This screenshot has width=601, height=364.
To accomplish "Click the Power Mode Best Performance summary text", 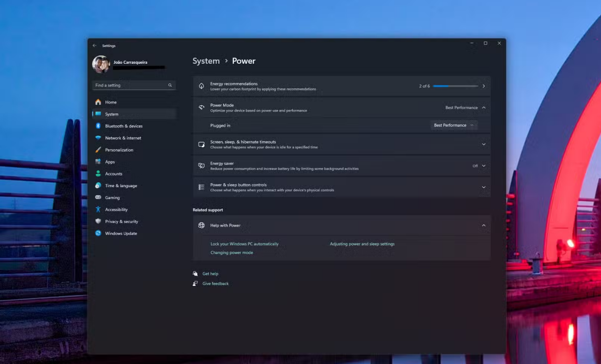I will pos(461,107).
